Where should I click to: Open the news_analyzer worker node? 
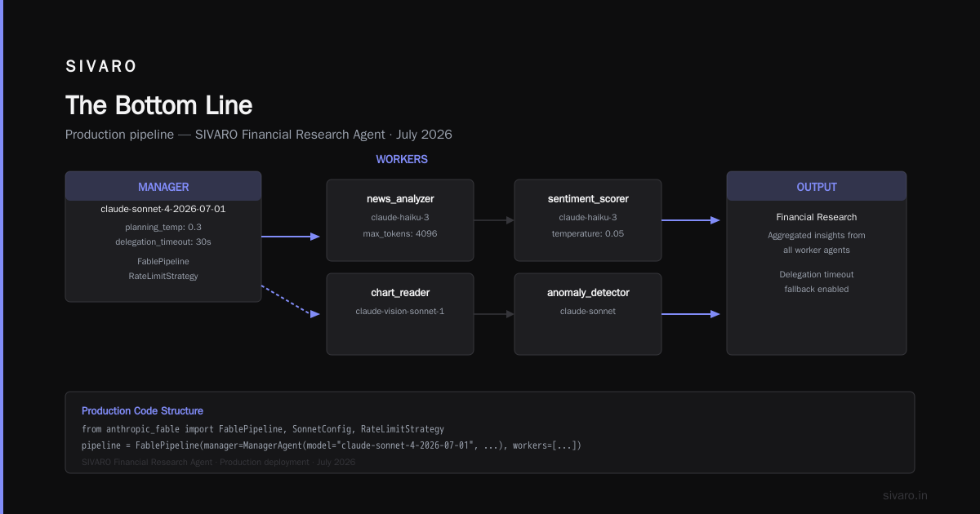click(x=400, y=220)
